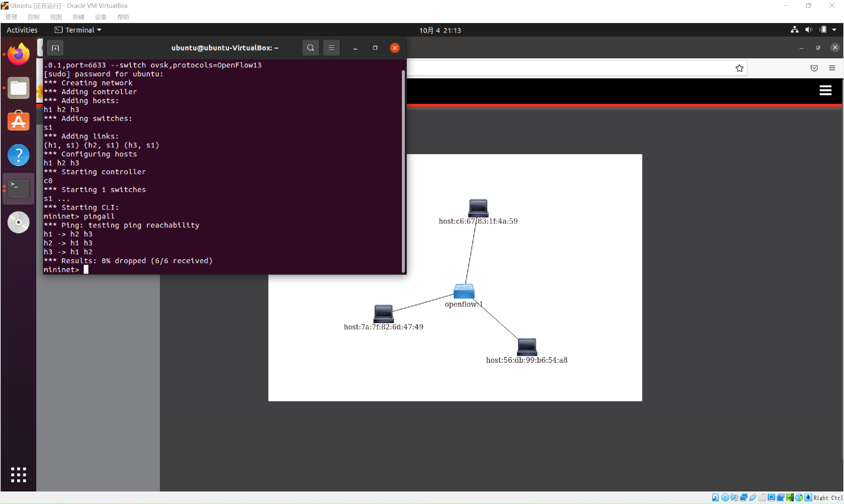The width and height of the screenshot is (844, 504).
Task: Click the terminal vertical scrollbar
Action: [x=403, y=170]
